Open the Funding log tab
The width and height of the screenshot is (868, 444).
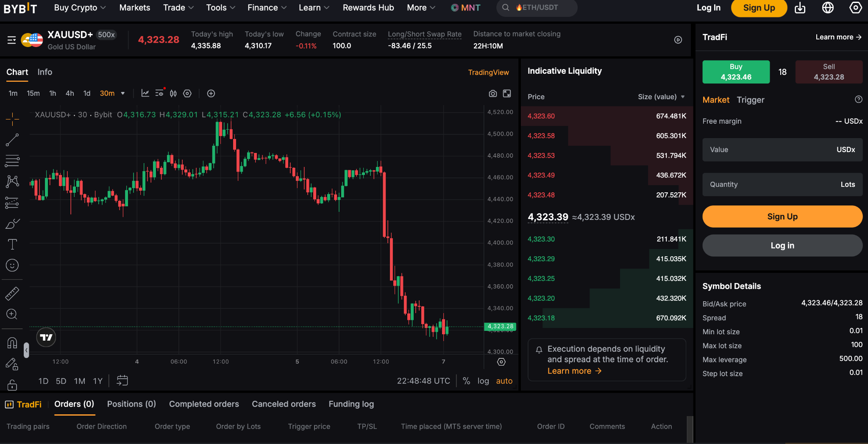(x=351, y=404)
